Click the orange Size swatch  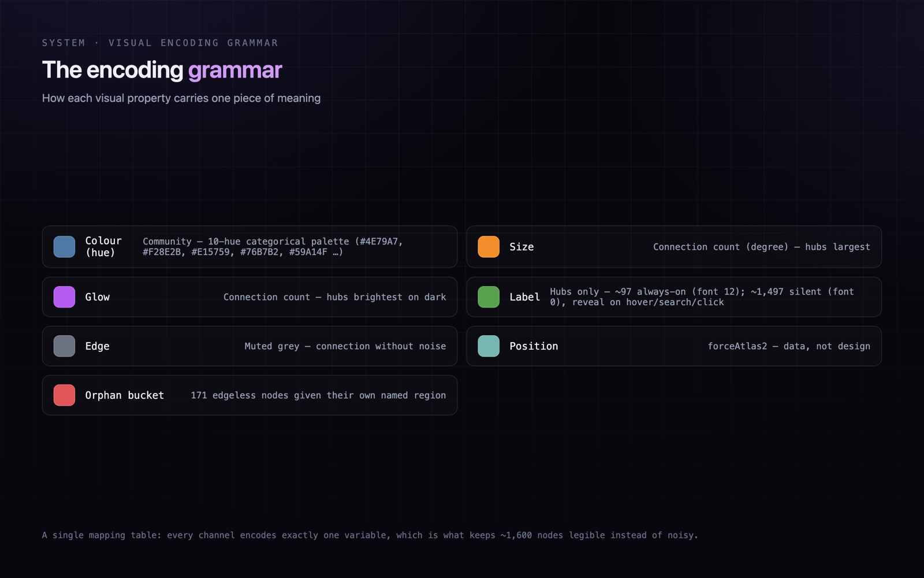[x=489, y=247]
